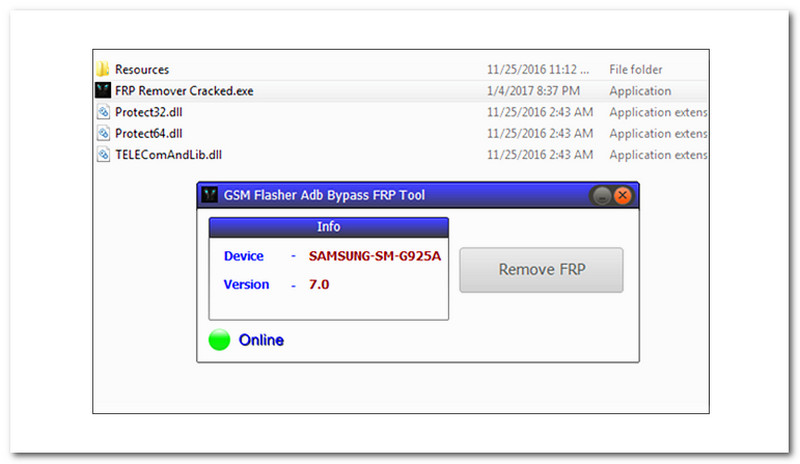Select the Protect32.dll file name
The width and height of the screenshot is (800, 464).
(x=148, y=112)
